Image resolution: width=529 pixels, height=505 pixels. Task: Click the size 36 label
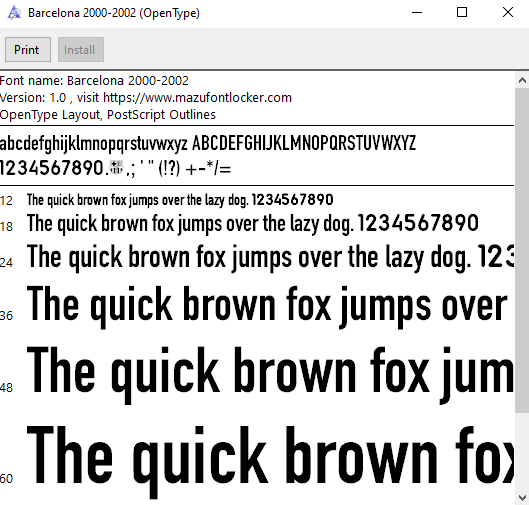6,316
